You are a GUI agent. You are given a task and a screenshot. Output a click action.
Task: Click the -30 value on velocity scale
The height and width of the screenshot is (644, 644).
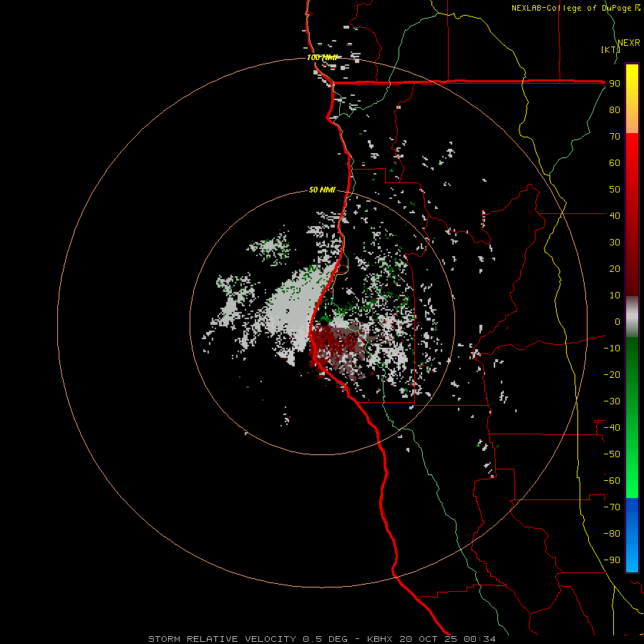point(612,401)
